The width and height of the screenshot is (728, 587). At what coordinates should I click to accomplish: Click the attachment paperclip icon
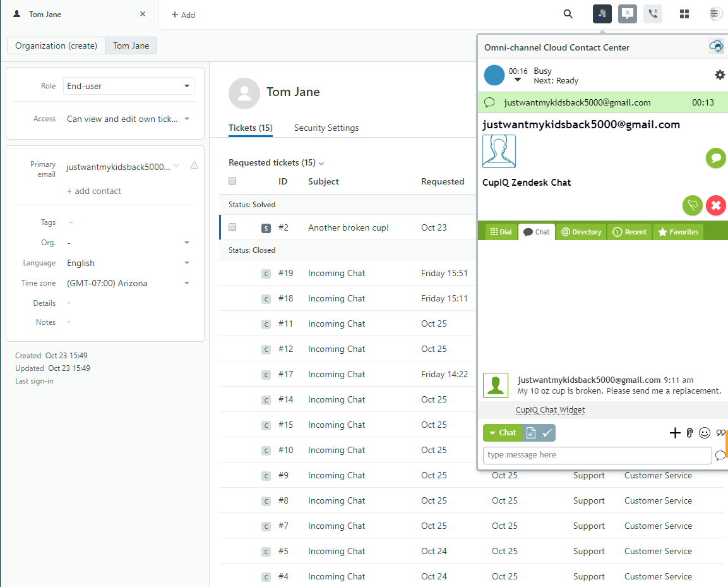(x=689, y=433)
